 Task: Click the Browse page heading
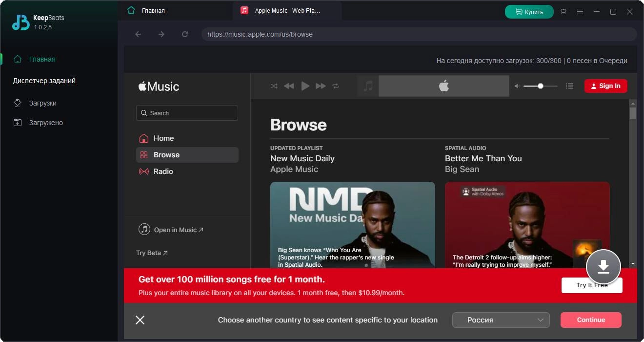pos(299,125)
